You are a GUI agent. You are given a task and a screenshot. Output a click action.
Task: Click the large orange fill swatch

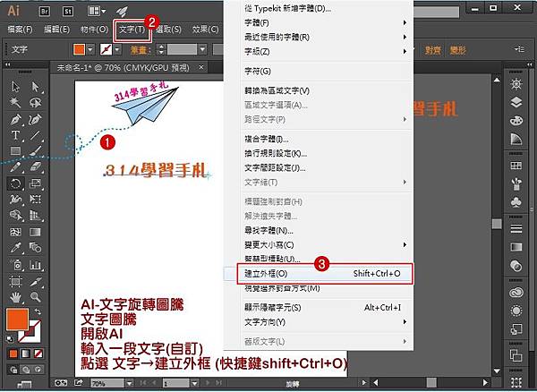point(17,320)
